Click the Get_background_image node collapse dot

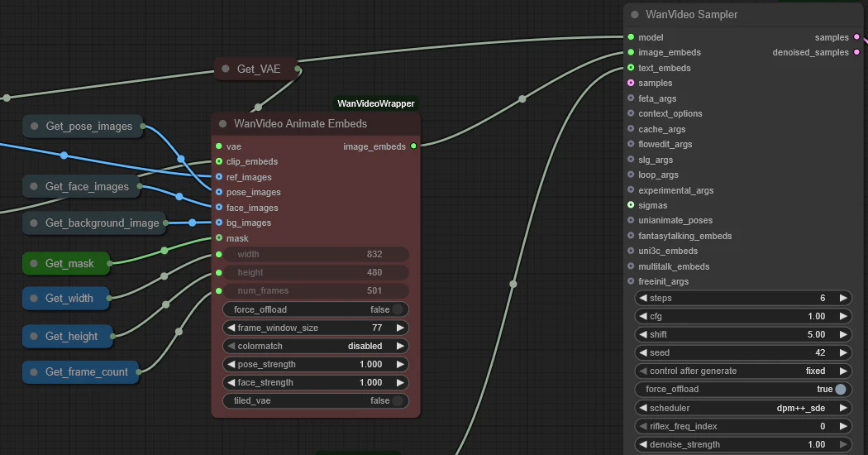[x=34, y=223]
